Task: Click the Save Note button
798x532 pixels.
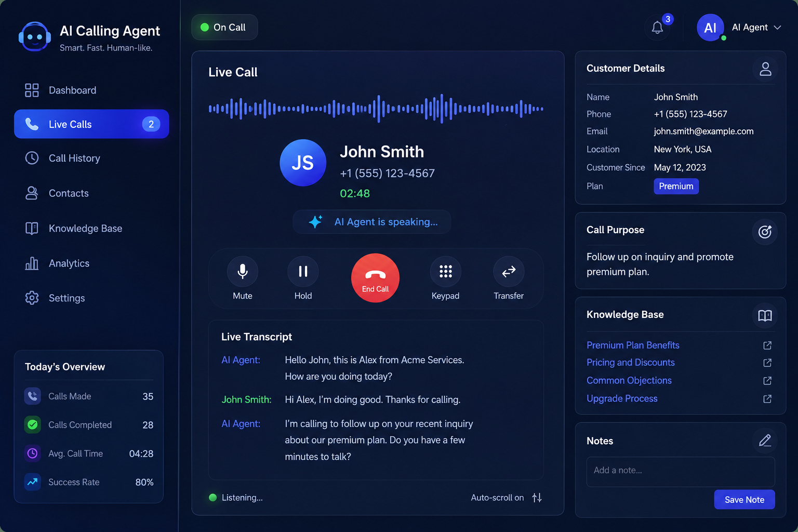Action: point(744,499)
